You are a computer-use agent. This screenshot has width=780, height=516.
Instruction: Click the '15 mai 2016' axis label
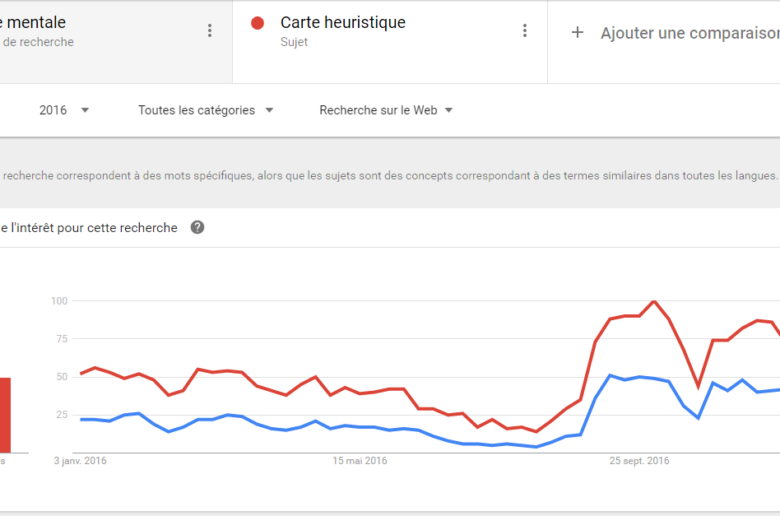click(359, 461)
